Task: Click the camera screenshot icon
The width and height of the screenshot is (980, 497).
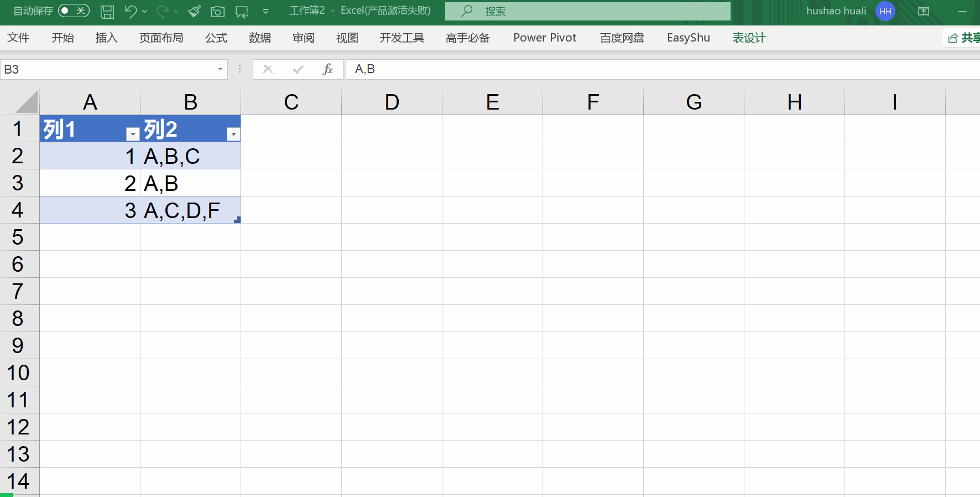Action: pyautogui.click(x=218, y=11)
